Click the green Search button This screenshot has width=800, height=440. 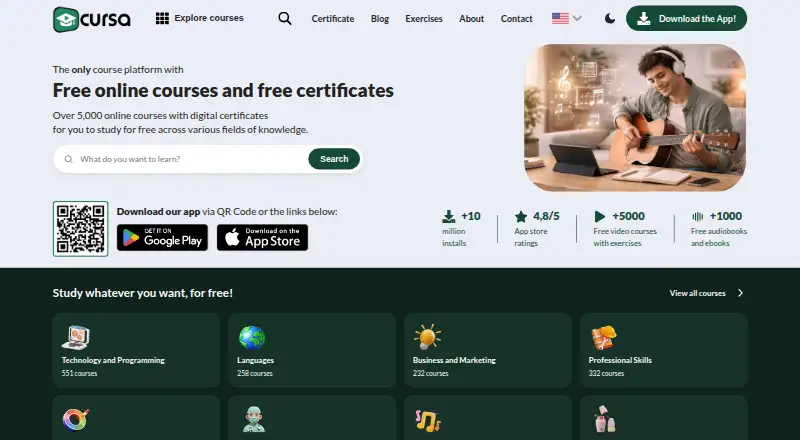[x=334, y=159]
